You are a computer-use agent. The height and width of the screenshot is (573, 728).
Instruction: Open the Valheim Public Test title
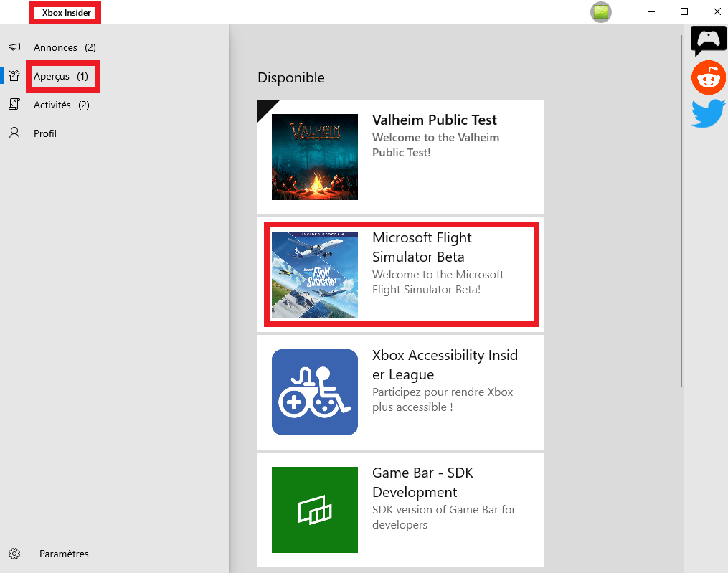click(434, 120)
